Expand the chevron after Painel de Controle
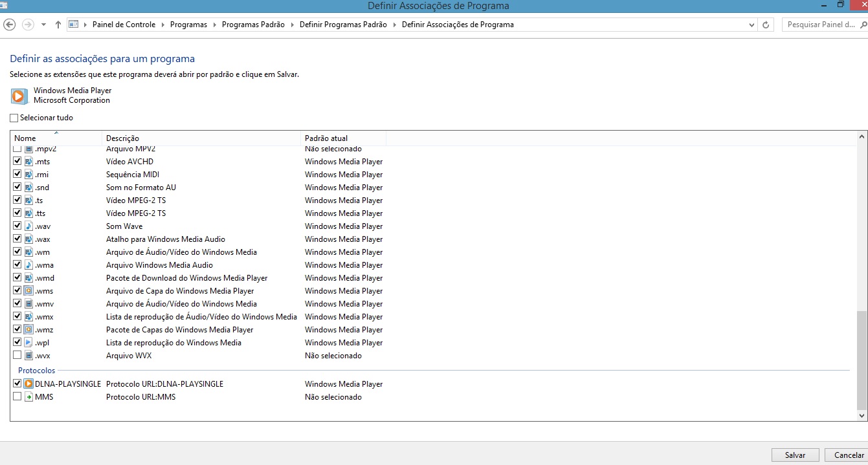 162,25
